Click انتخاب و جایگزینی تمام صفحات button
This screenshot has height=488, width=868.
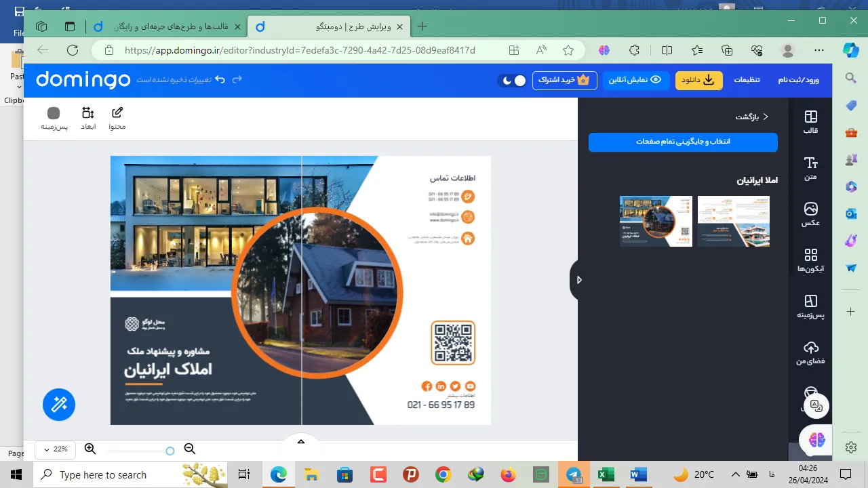(x=683, y=142)
